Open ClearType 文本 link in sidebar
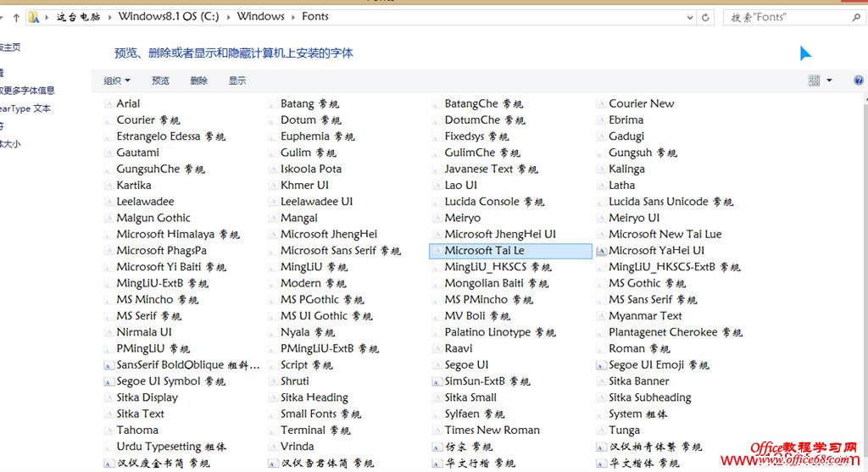This screenshot has width=868, height=472. (x=25, y=108)
